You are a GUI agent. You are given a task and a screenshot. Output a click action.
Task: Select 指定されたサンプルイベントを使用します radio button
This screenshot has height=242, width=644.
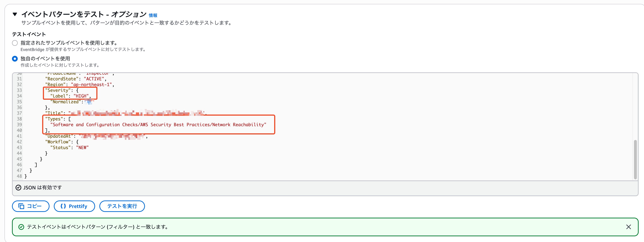pos(15,43)
